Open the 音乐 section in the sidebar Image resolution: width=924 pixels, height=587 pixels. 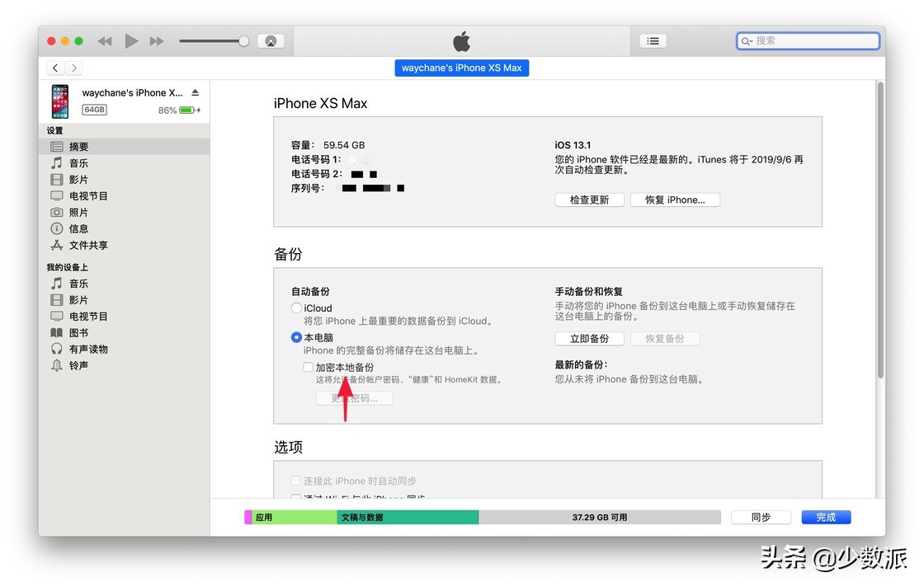click(x=78, y=162)
